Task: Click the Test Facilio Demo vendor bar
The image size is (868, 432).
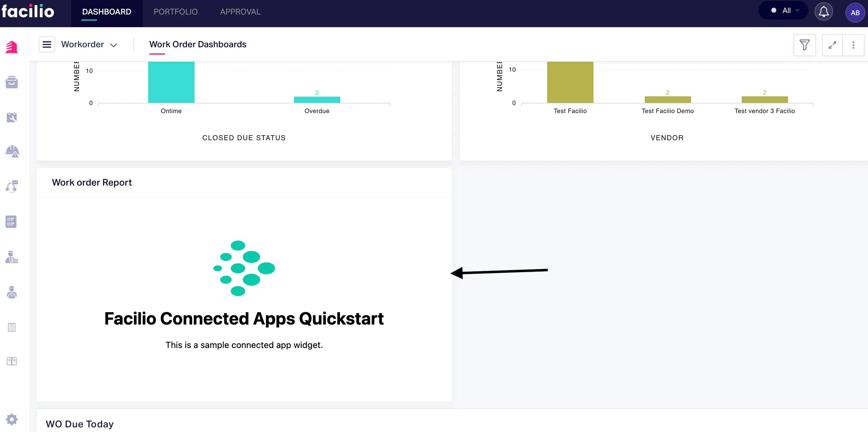Action: 668,99
